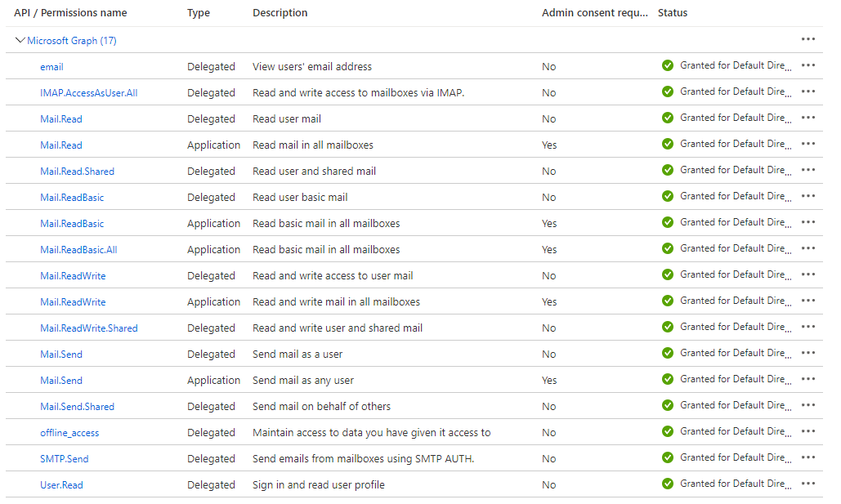
Task: Click the status check icon for Mail.Send.Shared
Action: [669, 405]
